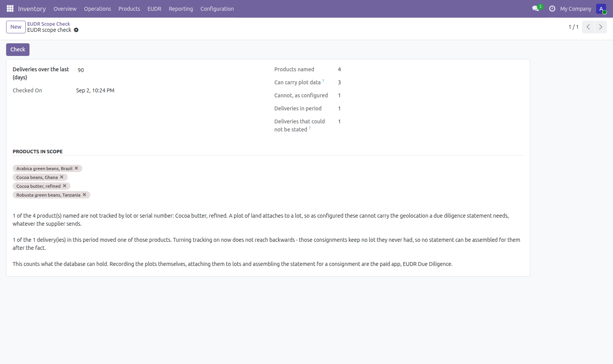Create a New record
Viewport: 613px width, 364px height.
point(16,27)
